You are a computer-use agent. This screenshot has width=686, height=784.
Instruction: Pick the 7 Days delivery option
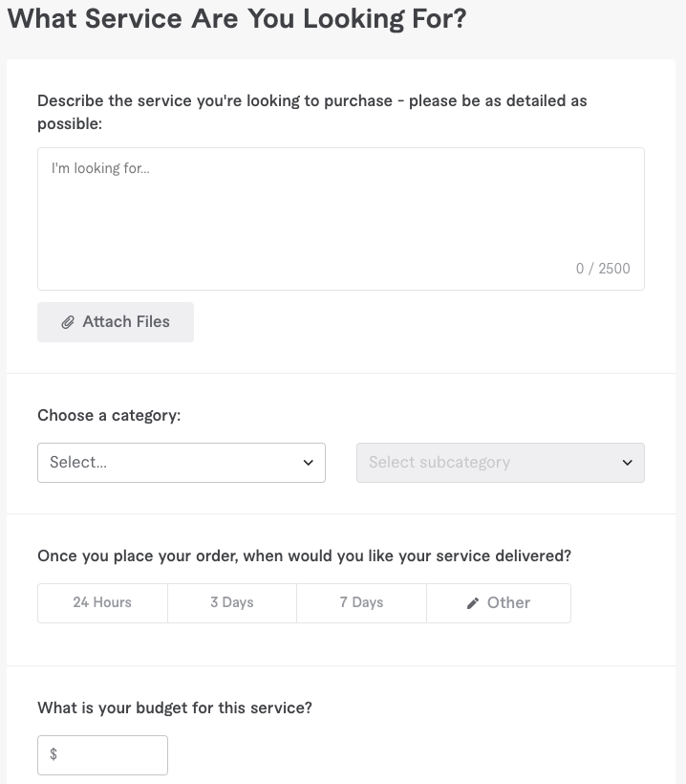[361, 602]
